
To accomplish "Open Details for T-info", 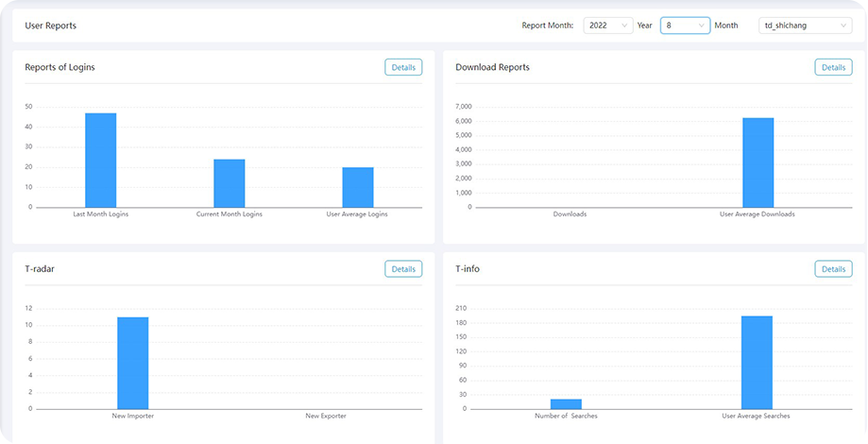I will click(833, 269).
